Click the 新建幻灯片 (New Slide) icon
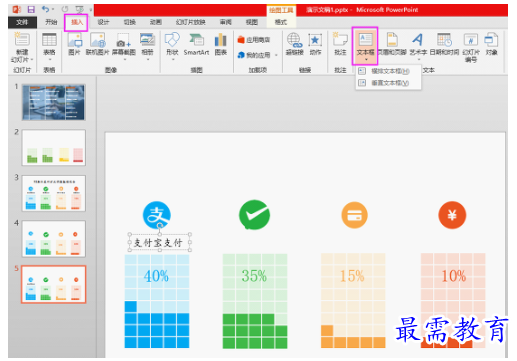Viewport: 517px width, 361px height. (22, 39)
